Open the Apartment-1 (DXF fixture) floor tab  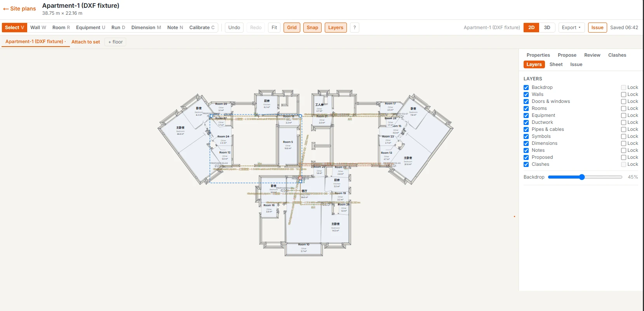[35, 42]
